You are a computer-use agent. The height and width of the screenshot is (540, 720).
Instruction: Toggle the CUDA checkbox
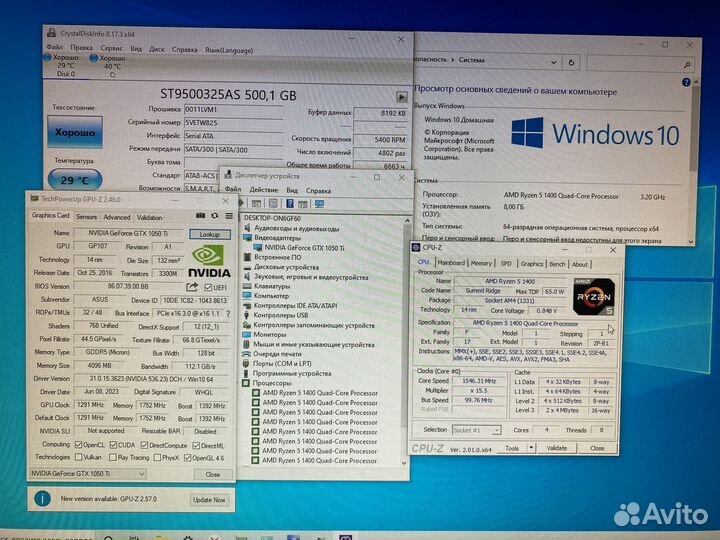click(113, 445)
